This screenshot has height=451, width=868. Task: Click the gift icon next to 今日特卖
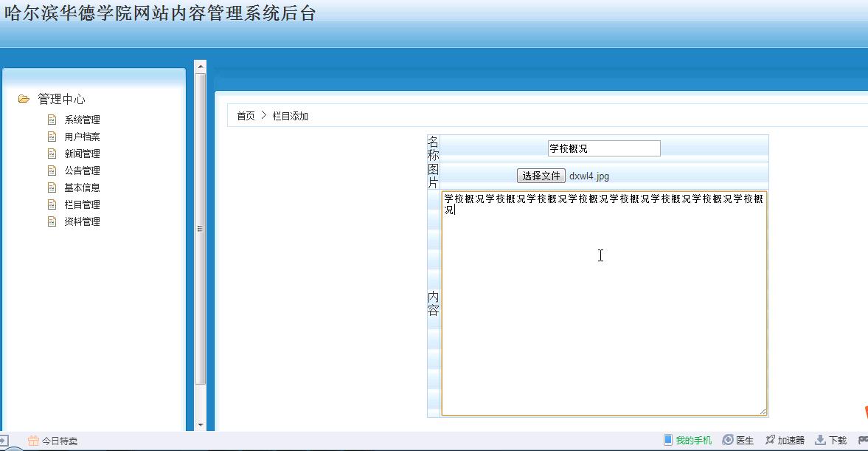click(x=33, y=441)
